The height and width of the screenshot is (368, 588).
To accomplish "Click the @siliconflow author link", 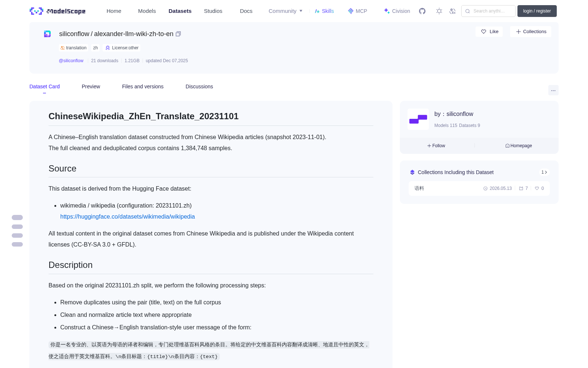I will [71, 61].
